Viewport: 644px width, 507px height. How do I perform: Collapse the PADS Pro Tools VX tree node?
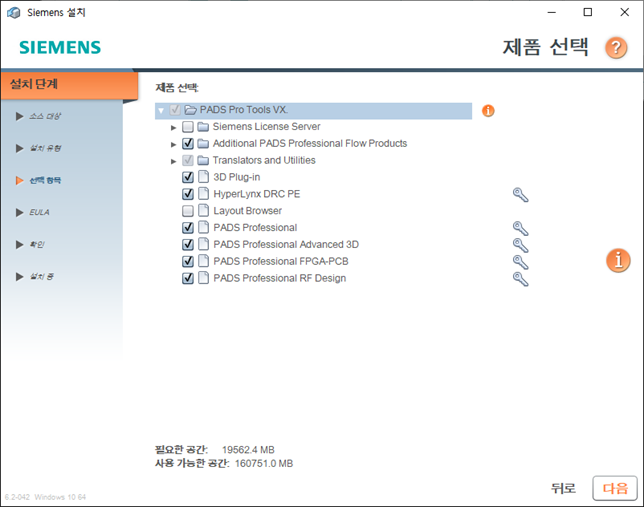tap(161, 111)
